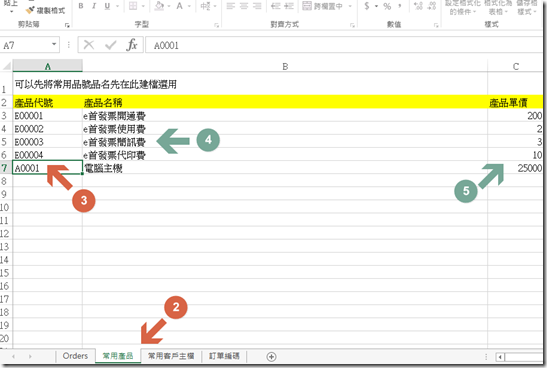The image size is (547, 368).
Task: Click cell containing 電腦主機
Action: point(285,168)
